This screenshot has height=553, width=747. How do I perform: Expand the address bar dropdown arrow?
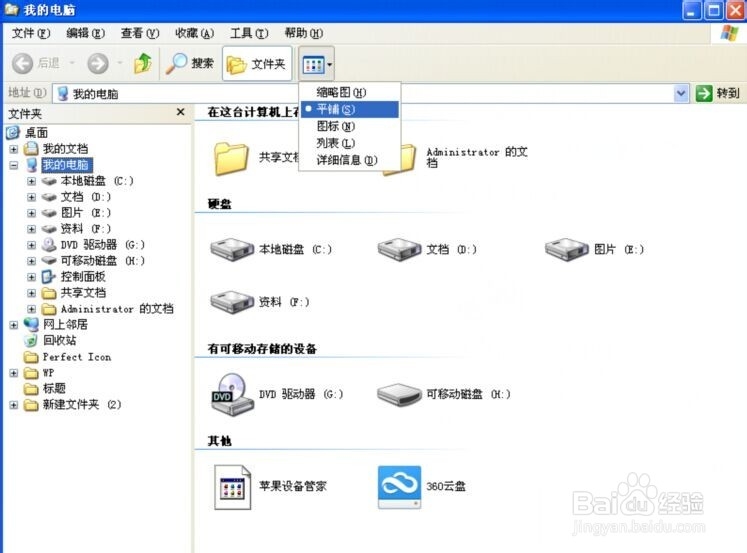click(681, 93)
